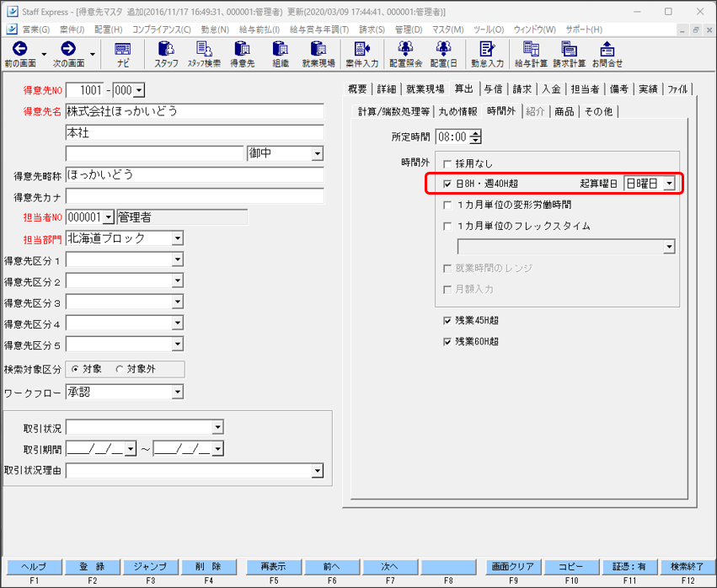This screenshot has height=588, width=717.
Task: Click the 画面クリア F9 button
Action: click(x=512, y=567)
